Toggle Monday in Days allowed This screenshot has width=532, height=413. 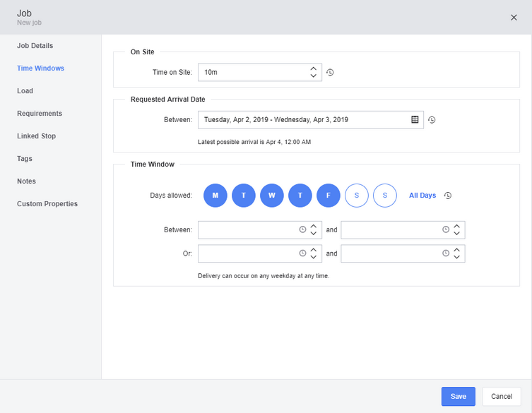215,196
